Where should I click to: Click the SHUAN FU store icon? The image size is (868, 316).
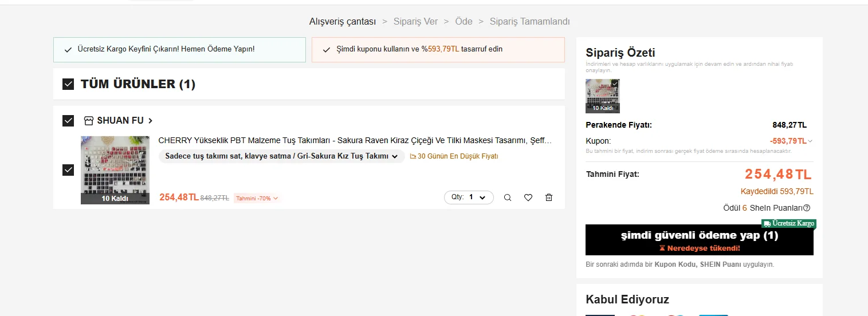pos(88,121)
